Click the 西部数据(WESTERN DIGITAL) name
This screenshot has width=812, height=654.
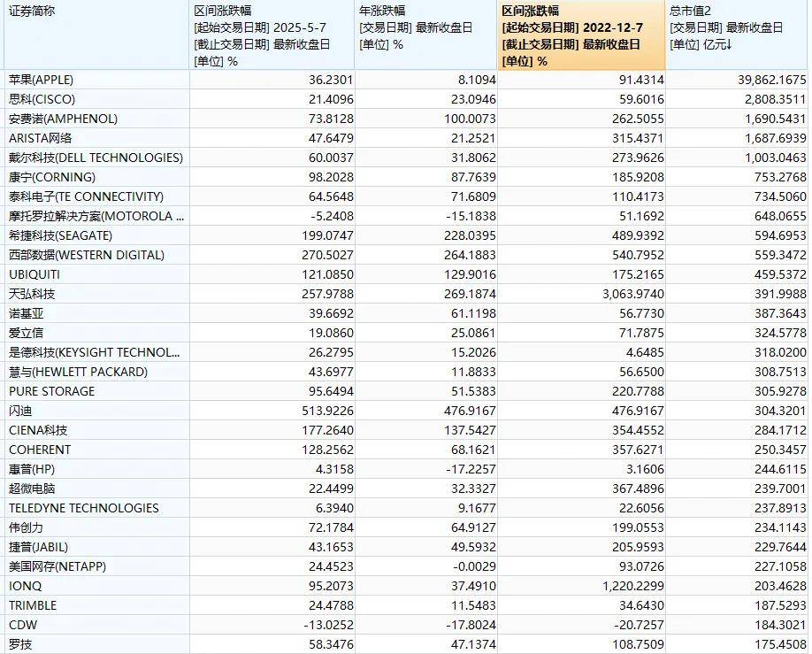(x=86, y=255)
